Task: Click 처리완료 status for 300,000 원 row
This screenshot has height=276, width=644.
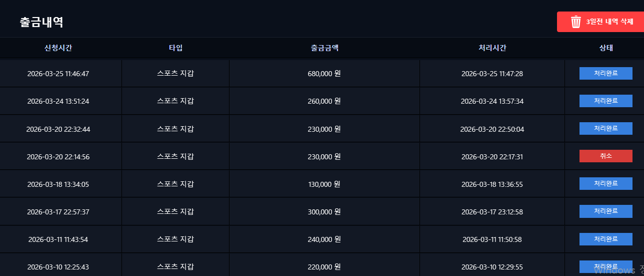Action: click(606, 211)
